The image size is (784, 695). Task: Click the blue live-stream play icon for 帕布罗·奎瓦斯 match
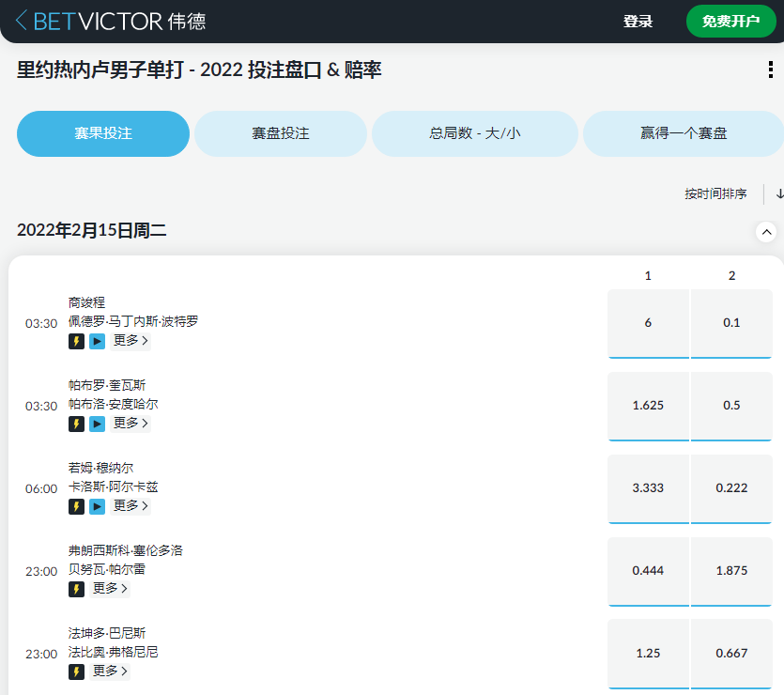tap(98, 424)
